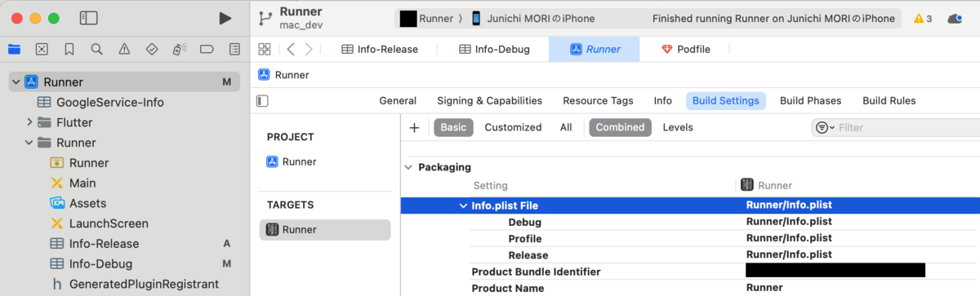The width and height of the screenshot is (980, 296).
Task: Collapse the Packaging section
Action: (408, 167)
